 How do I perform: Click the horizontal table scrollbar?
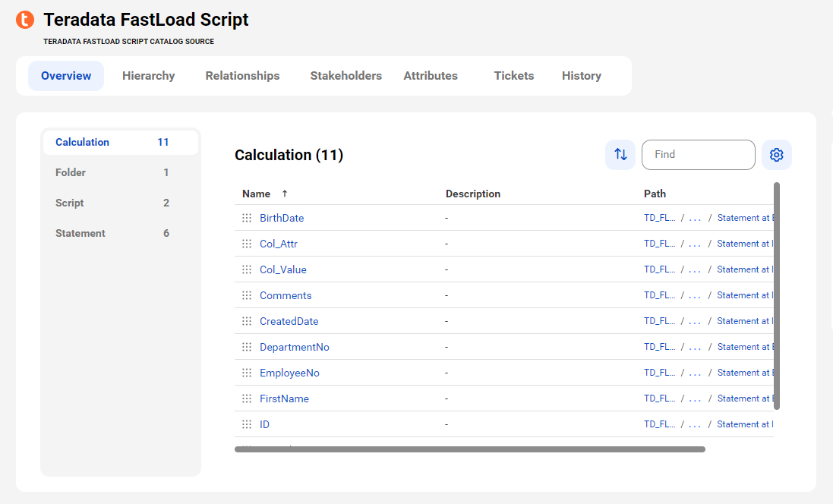click(469, 449)
